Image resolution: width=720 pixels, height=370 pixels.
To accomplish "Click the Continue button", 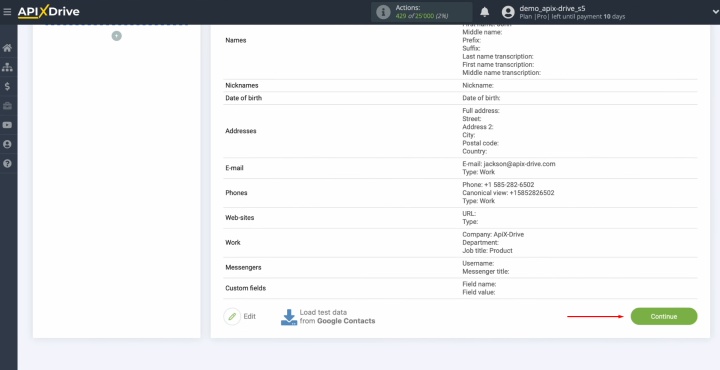I will [x=664, y=316].
